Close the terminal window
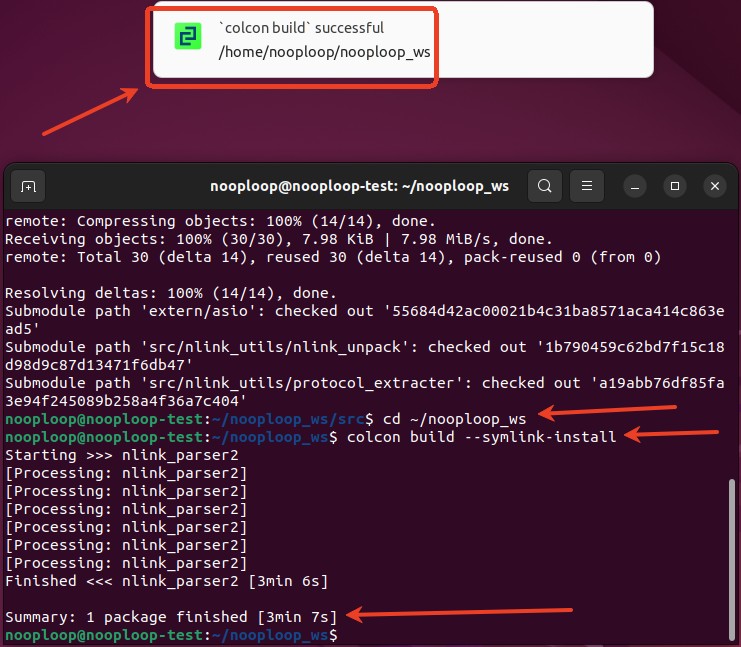Image resolution: width=741 pixels, height=647 pixels. [x=714, y=186]
